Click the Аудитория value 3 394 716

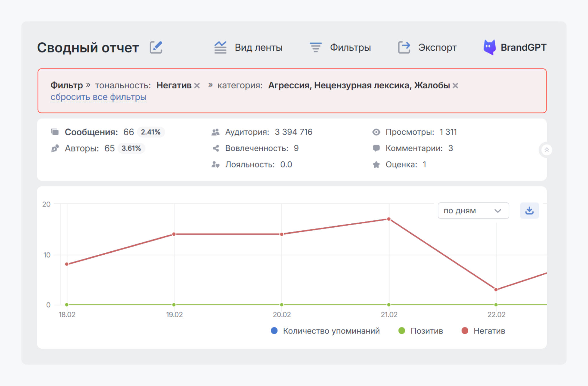tap(293, 132)
